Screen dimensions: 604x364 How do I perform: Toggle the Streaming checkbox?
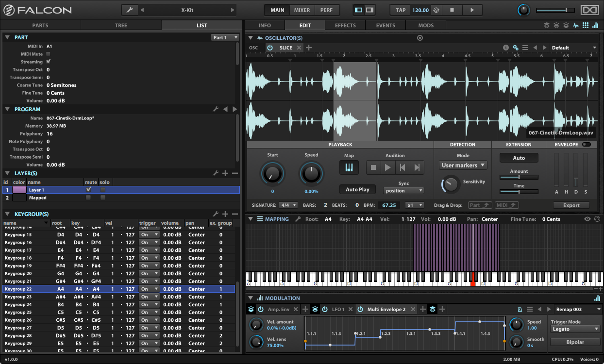[48, 62]
